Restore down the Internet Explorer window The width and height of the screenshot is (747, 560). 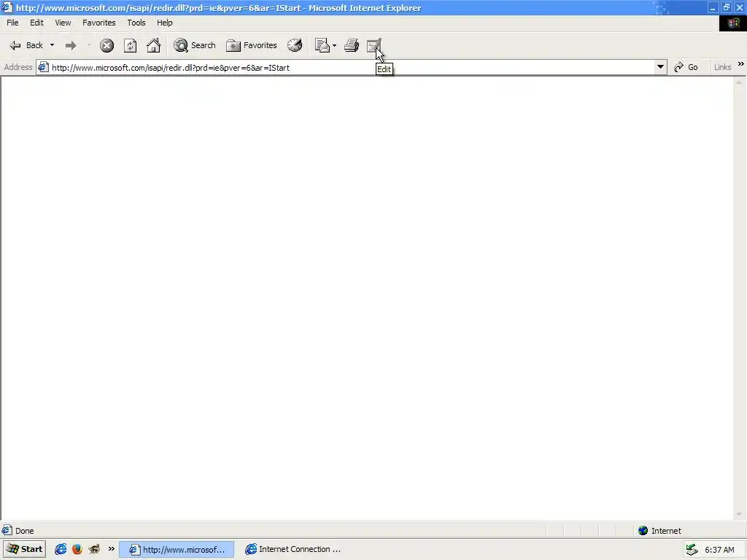(726, 7)
